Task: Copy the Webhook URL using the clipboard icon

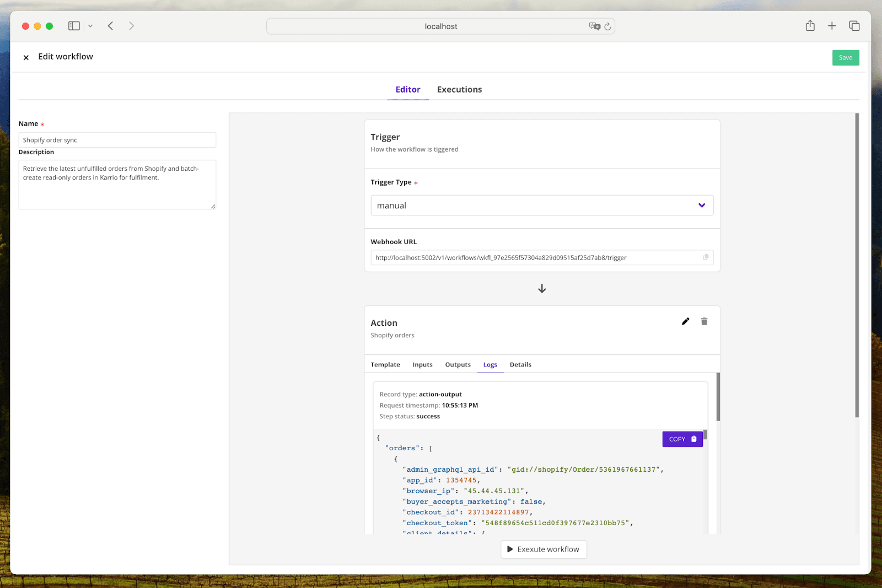Action: point(706,257)
